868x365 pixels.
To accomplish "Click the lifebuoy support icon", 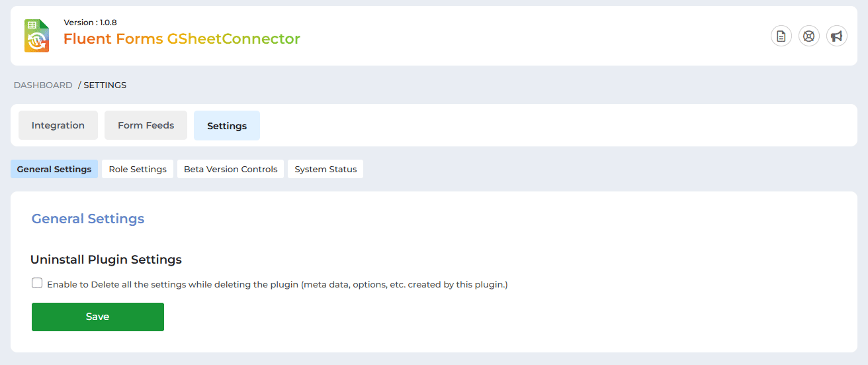I will tap(809, 36).
